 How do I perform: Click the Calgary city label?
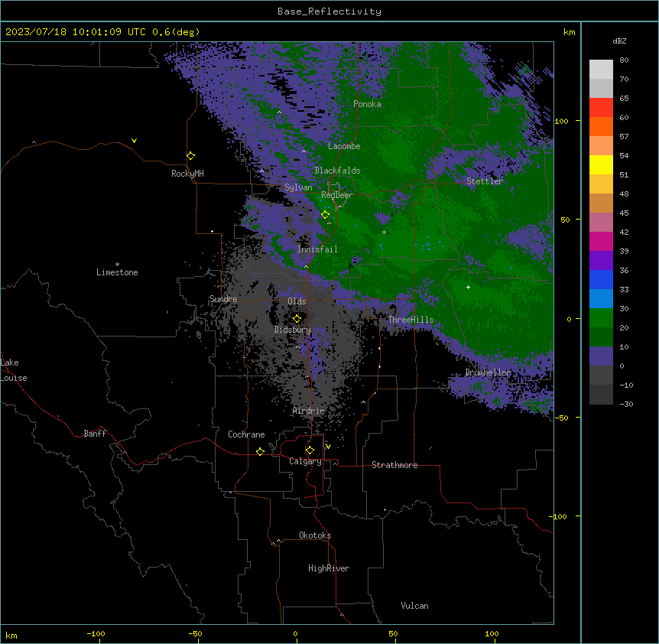click(x=306, y=461)
